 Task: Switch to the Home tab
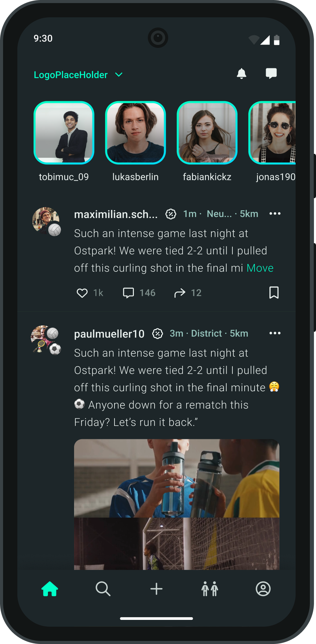[50, 589]
